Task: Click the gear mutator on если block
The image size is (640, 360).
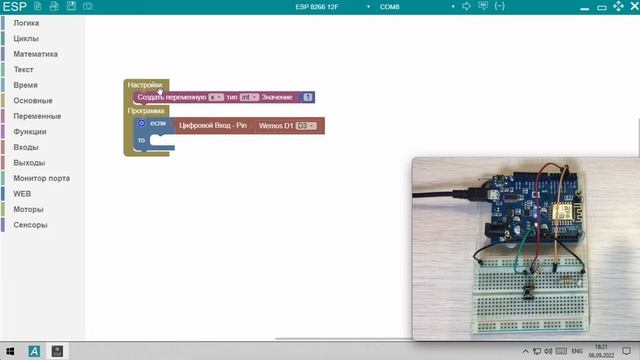Action: (x=141, y=123)
